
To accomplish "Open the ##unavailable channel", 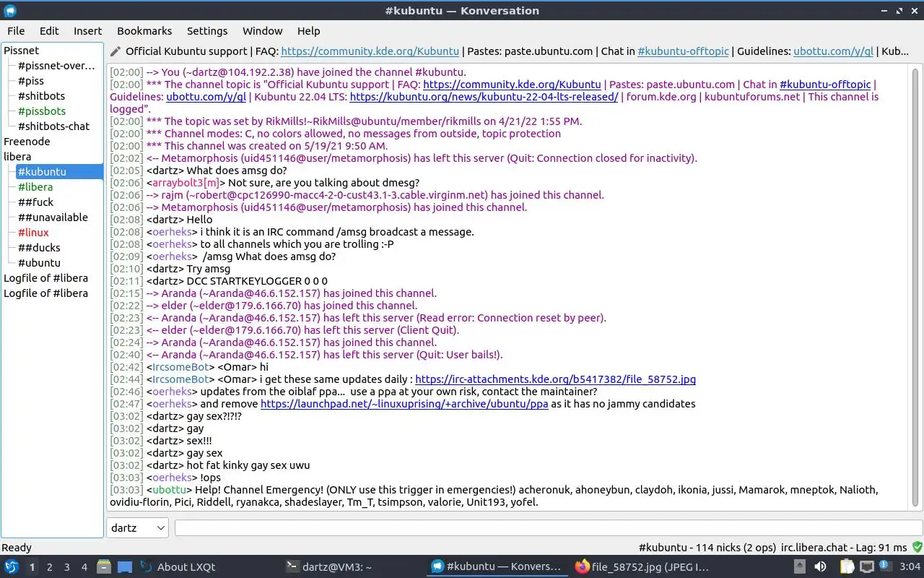I will [53, 217].
